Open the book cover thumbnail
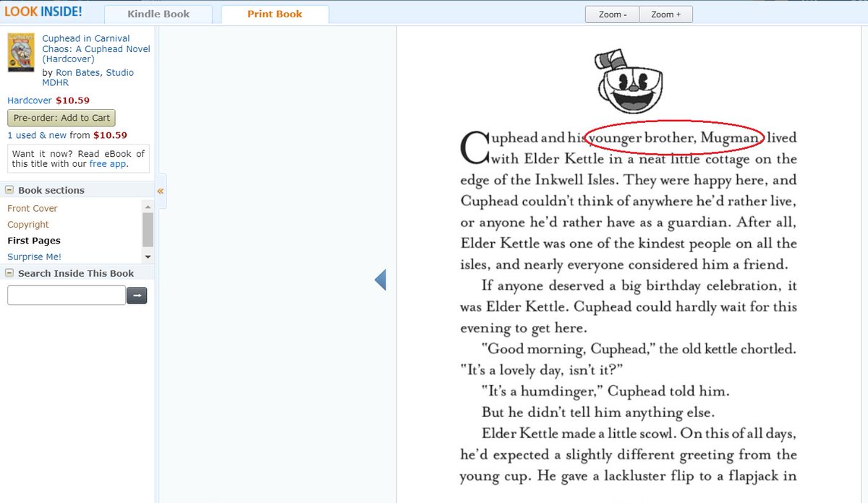The height and width of the screenshot is (503, 868). tap(21, 53)
